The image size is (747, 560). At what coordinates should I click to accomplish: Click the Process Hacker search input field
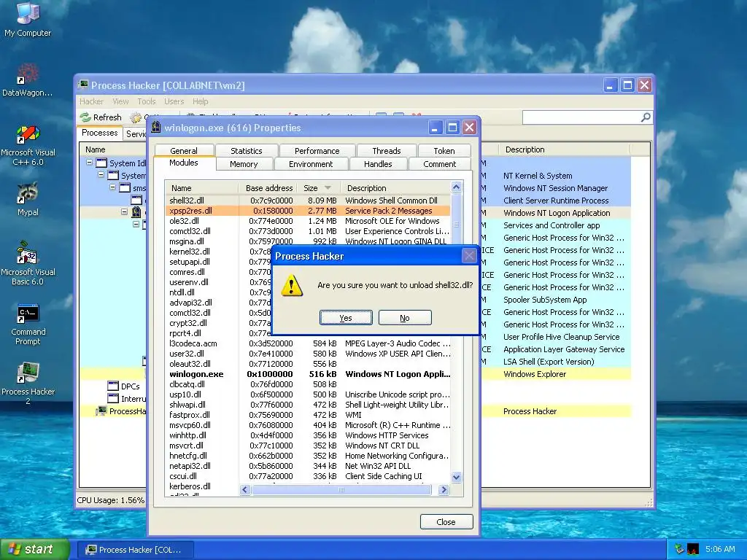point(581,117)
